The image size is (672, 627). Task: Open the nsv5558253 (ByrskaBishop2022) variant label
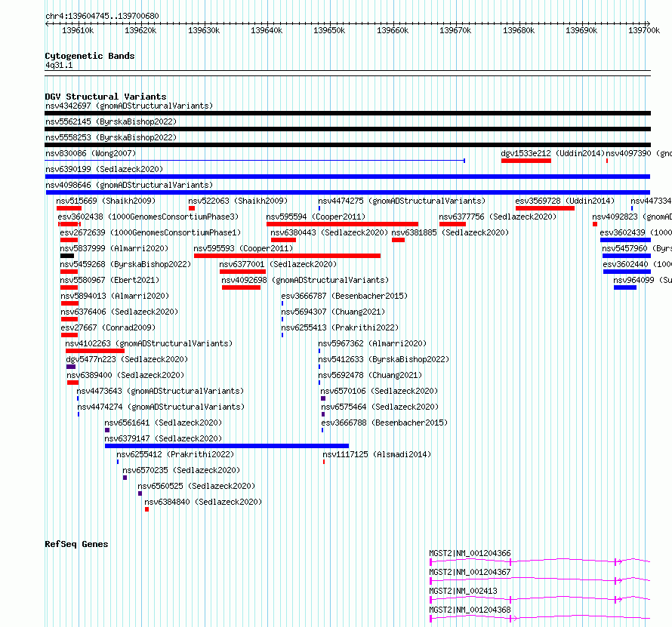111,137
